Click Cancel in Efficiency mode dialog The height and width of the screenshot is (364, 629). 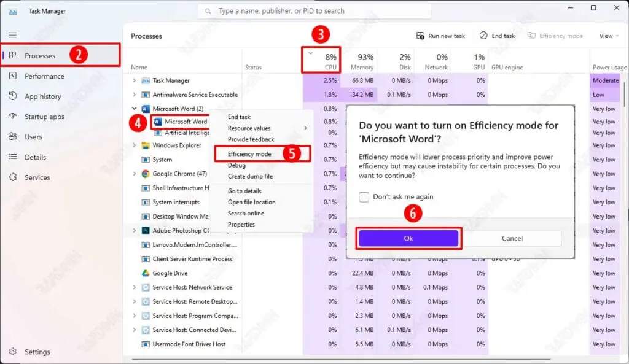(512, 238)
